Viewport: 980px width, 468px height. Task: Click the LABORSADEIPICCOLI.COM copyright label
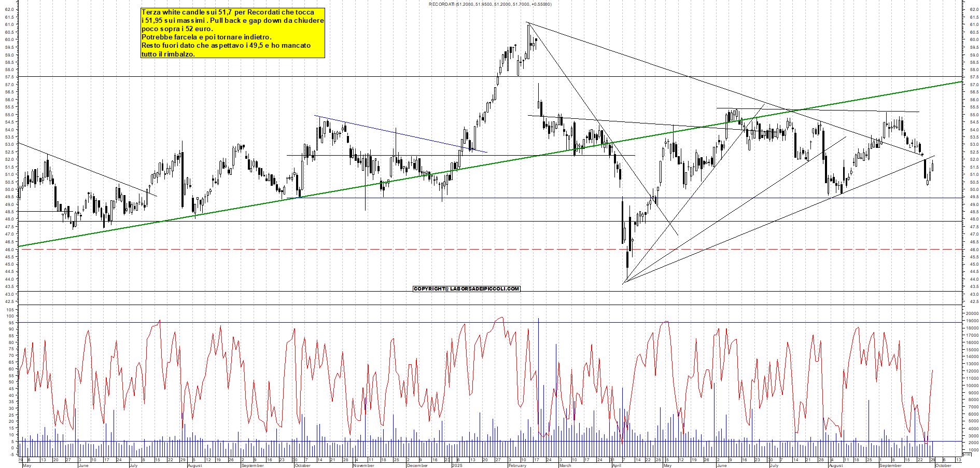pos(466,288)
